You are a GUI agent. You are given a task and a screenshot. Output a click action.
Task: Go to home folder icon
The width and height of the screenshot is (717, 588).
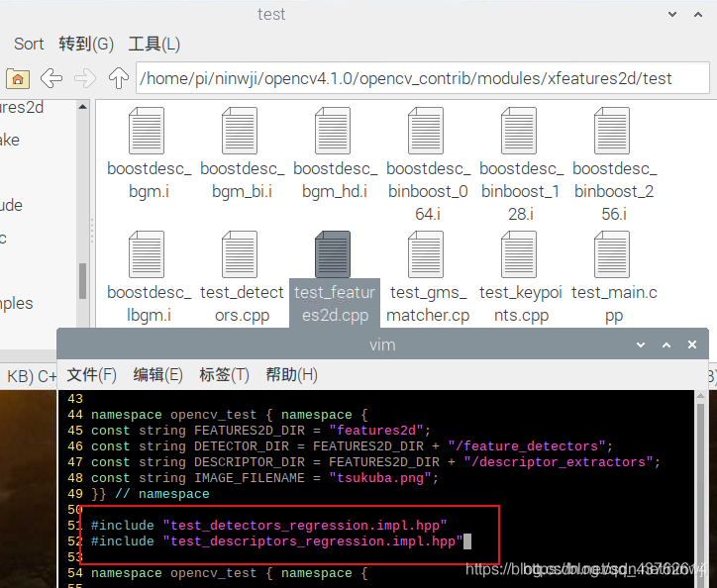[18, 78]
